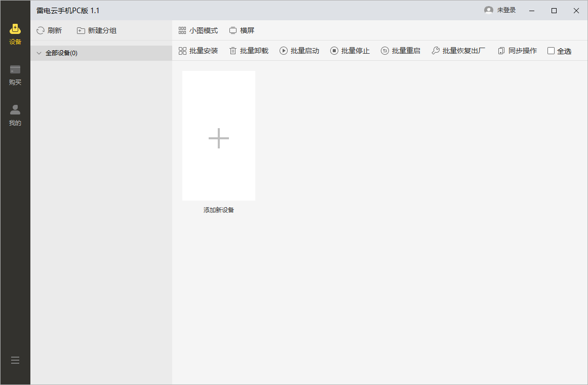This screenshot has height=385, width=588.
Task: Check the 全选 select all checkbox
Action: 551,51
